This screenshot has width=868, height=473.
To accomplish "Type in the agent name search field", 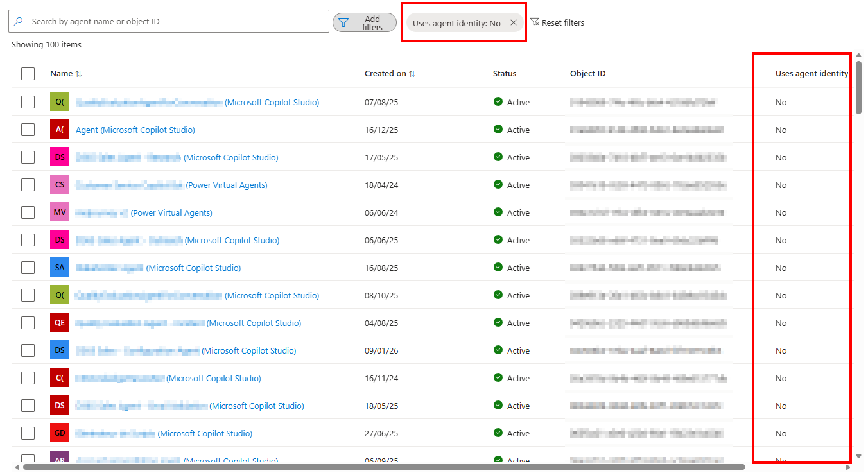I will (173, 22).
